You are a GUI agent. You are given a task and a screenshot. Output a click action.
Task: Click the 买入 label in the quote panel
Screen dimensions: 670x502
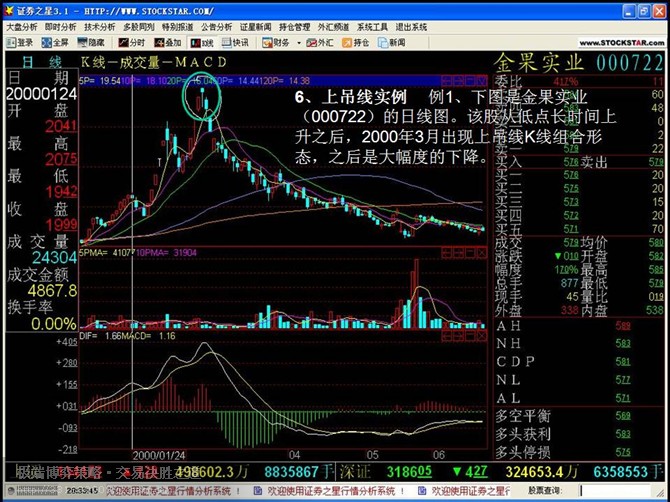508,162
